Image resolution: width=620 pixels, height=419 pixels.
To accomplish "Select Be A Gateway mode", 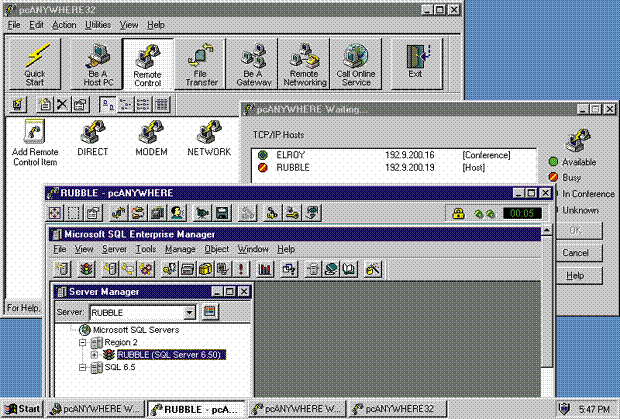I will coord(253,64).
